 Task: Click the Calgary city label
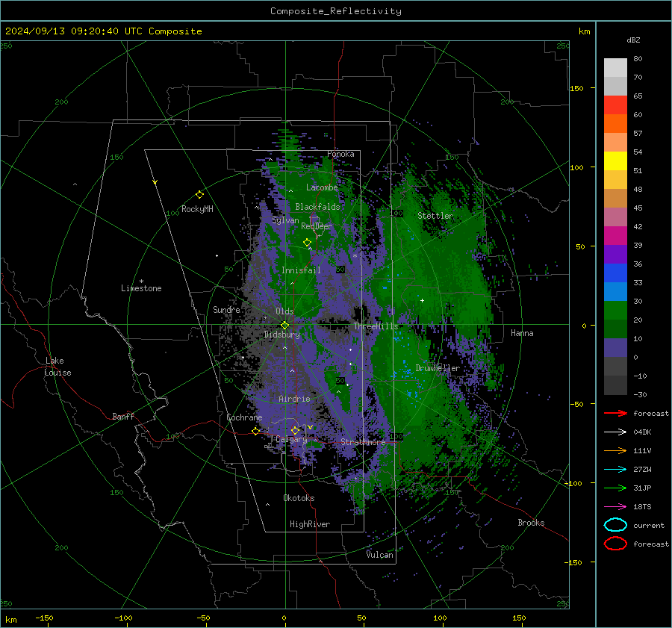coord(291,439)
